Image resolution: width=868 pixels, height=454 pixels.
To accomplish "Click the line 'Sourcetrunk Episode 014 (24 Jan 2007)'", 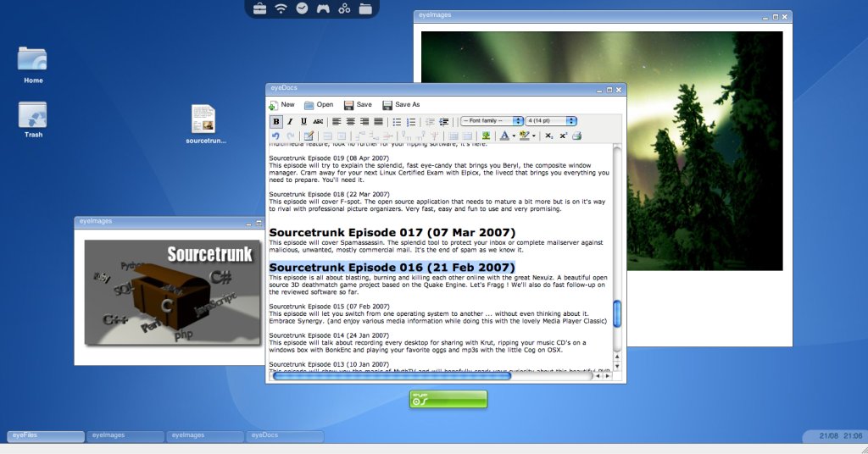I will [x=329, y=335].
